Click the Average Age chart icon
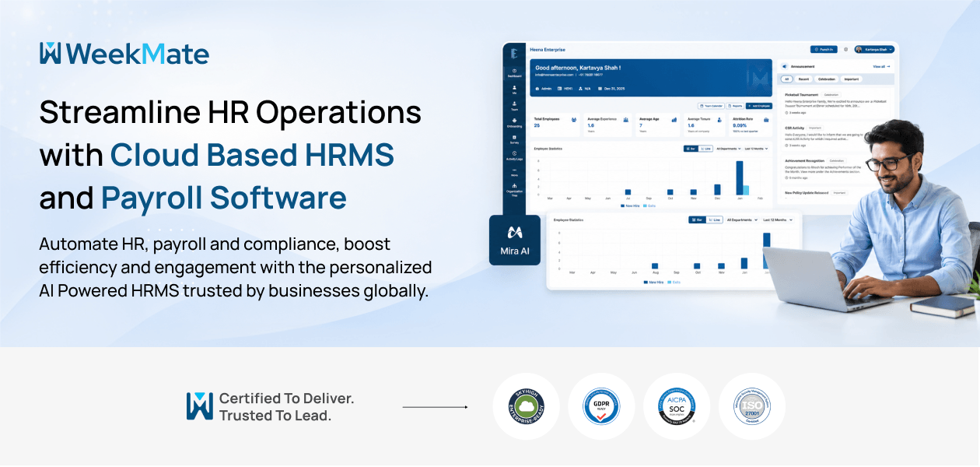 pyautogui.click(x=674, y=120)
